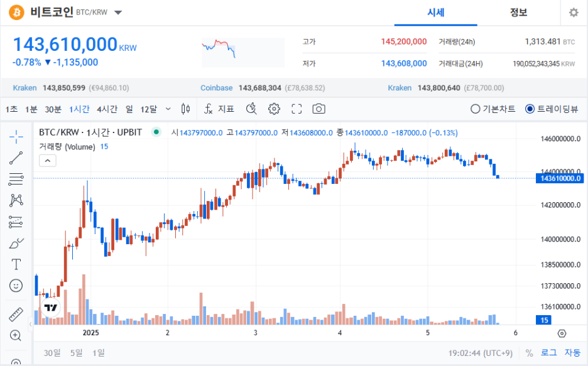The width and height of the screenshot is (588, 366).
Task: Select the 12달 interval
Action: tap(148, 109)
